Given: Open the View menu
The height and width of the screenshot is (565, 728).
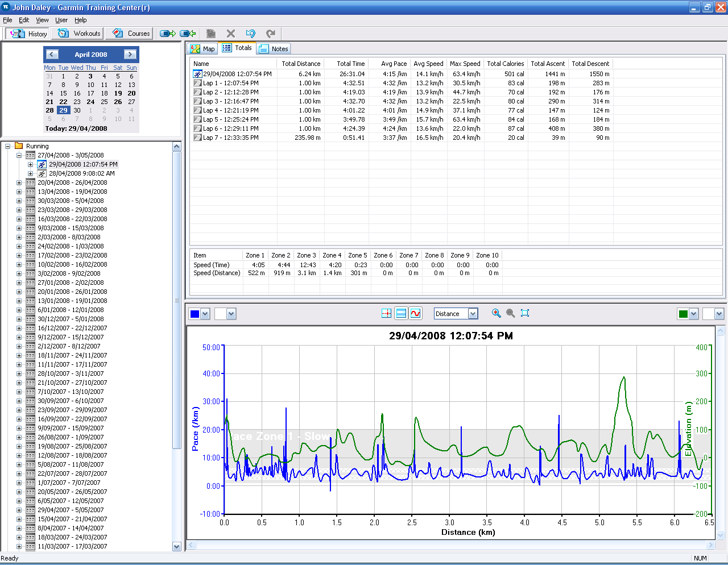Looking at the screenshot, I should pyautogui.click(x=42, y=20).
